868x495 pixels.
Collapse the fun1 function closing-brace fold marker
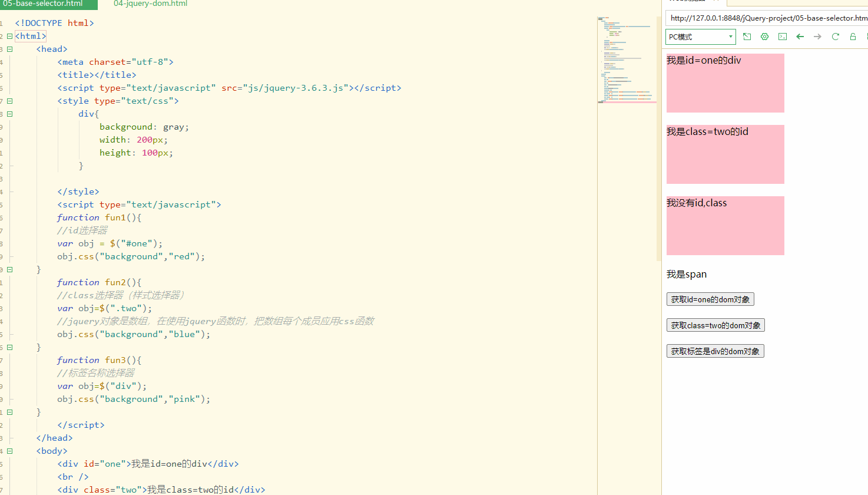coord(9,269)
